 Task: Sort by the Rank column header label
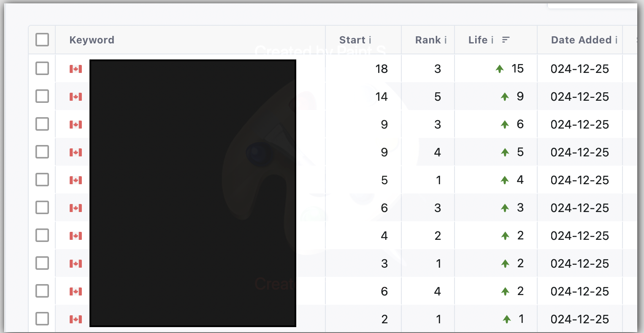point(428,40)
